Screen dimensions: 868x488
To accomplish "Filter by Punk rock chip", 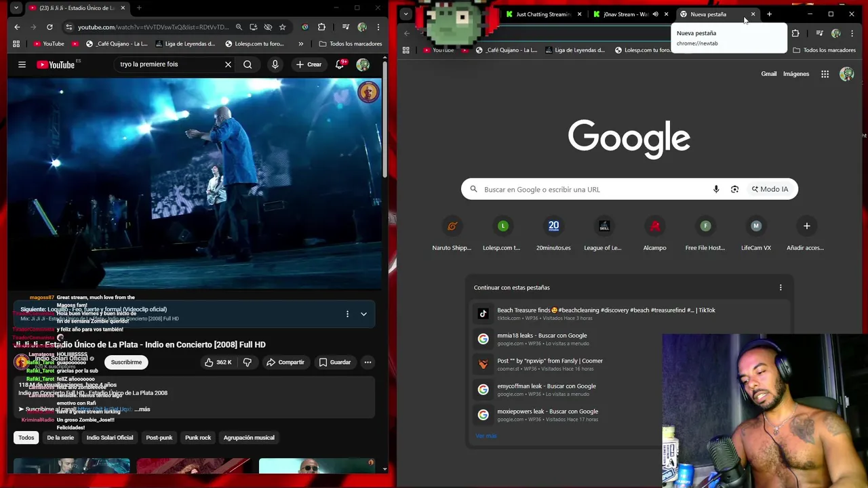I will click(198, 438).
